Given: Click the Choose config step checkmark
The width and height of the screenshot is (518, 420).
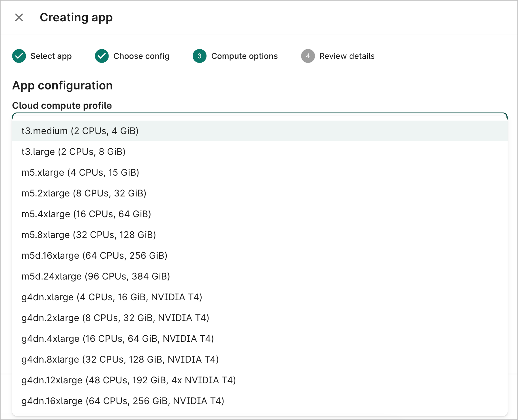Looking at the screenshot, I should pyautogui.click(x=102, y=56).
